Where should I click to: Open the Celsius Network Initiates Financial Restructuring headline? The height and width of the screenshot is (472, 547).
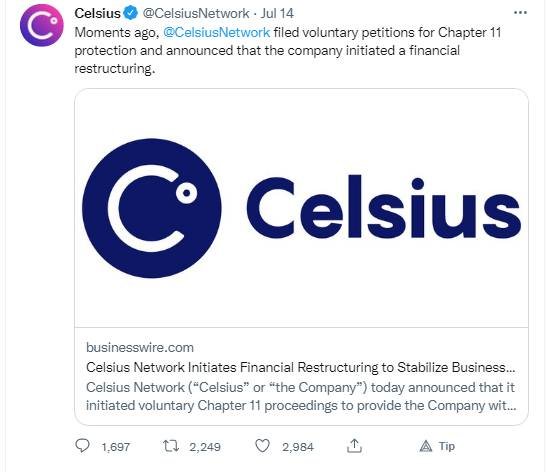coord(301,367)
